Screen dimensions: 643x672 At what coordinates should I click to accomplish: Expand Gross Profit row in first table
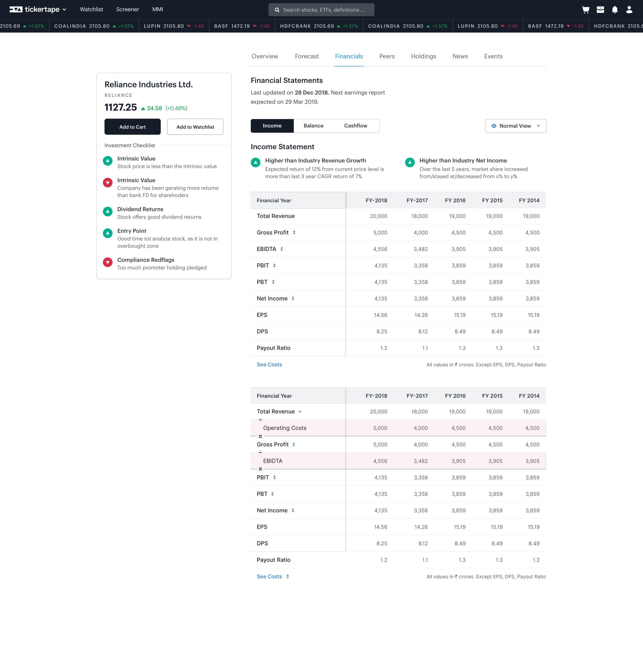tap(294, 232)
